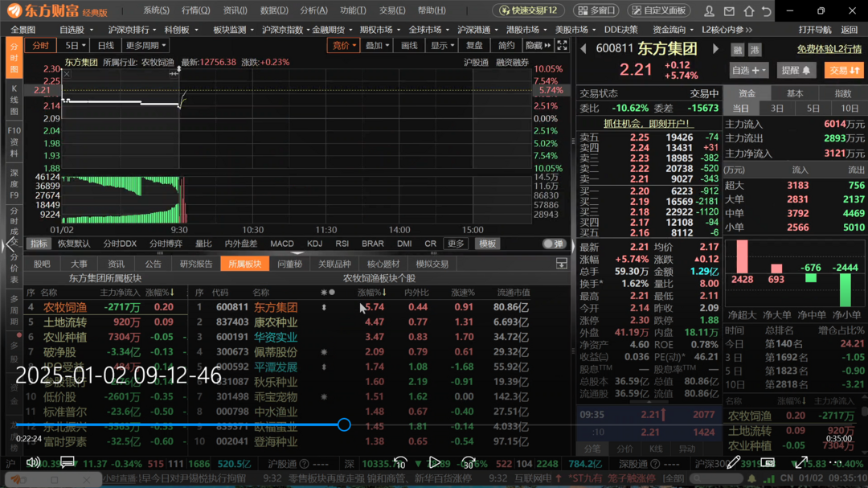
Task: Open the 多窗口 multi-window button
Action: pyautogui.click(x=596, y=10)
